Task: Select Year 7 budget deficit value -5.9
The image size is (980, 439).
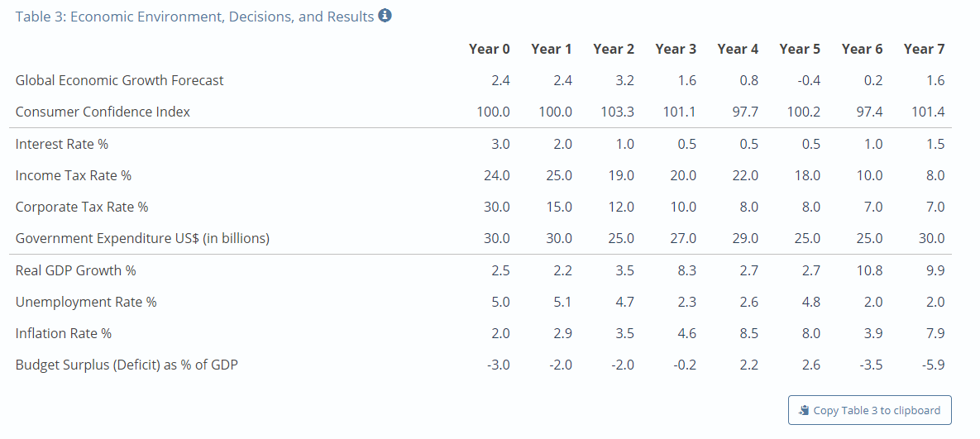Action: [x=933, y=365]
